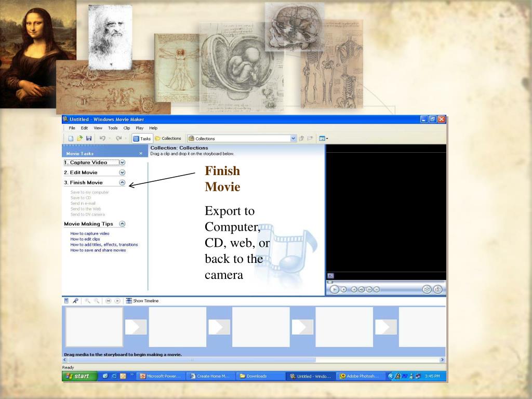
Task: Open the Help menu
Action: pyautogui.click(x=153, y=128)
